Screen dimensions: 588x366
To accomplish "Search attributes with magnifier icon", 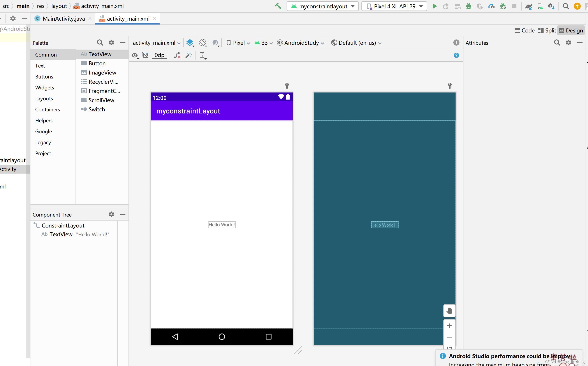I will coord(557,43).
